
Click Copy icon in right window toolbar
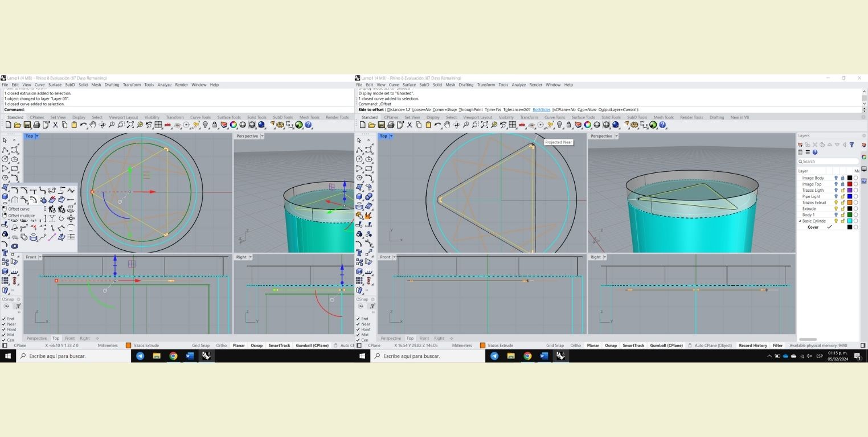(x=419, y=125)
